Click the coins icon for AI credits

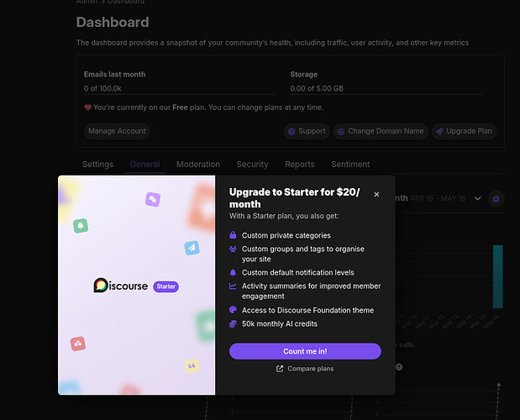pyautogui.click(x=233, y=324)
